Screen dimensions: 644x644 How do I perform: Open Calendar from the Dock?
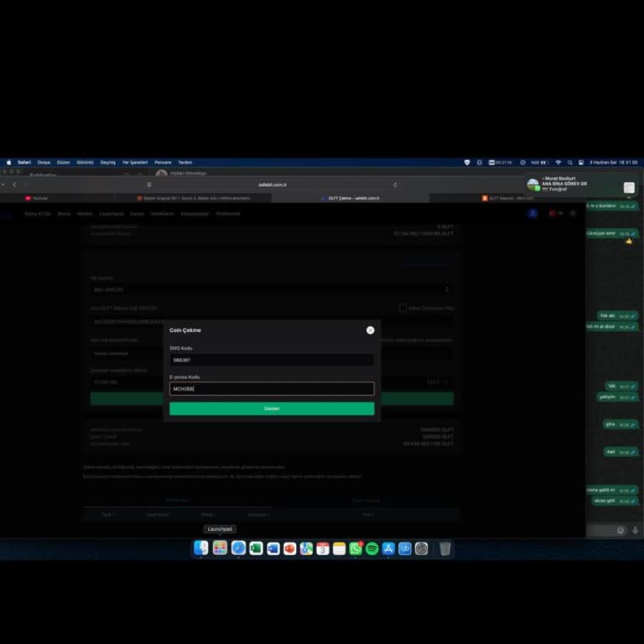point(322,548)
